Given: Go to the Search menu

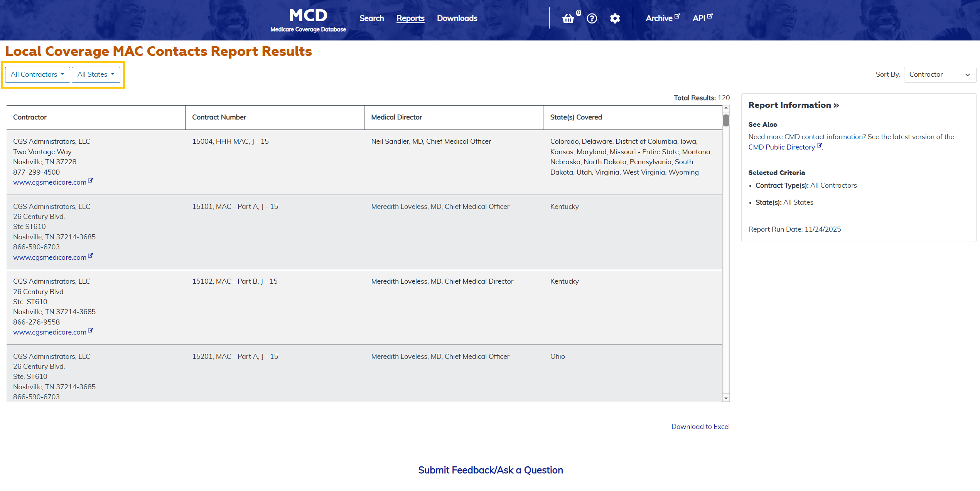Looking at the screenshot, I should (x=371, y=18).
